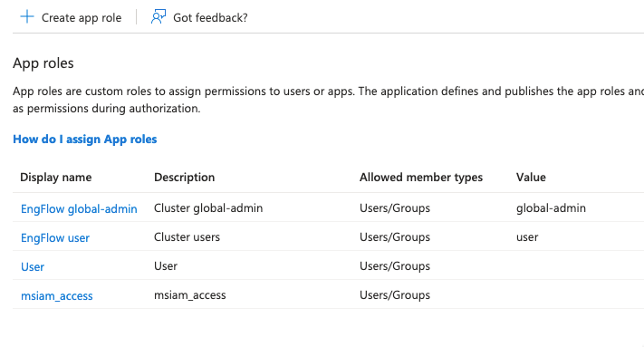Open the User app role
The height and width of the screenshot is (347, 644).
pos(33,267)
